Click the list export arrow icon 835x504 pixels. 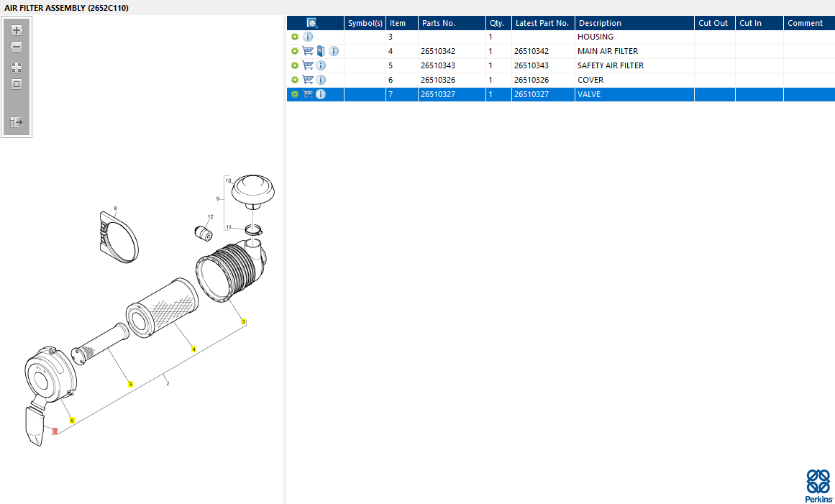17,122
